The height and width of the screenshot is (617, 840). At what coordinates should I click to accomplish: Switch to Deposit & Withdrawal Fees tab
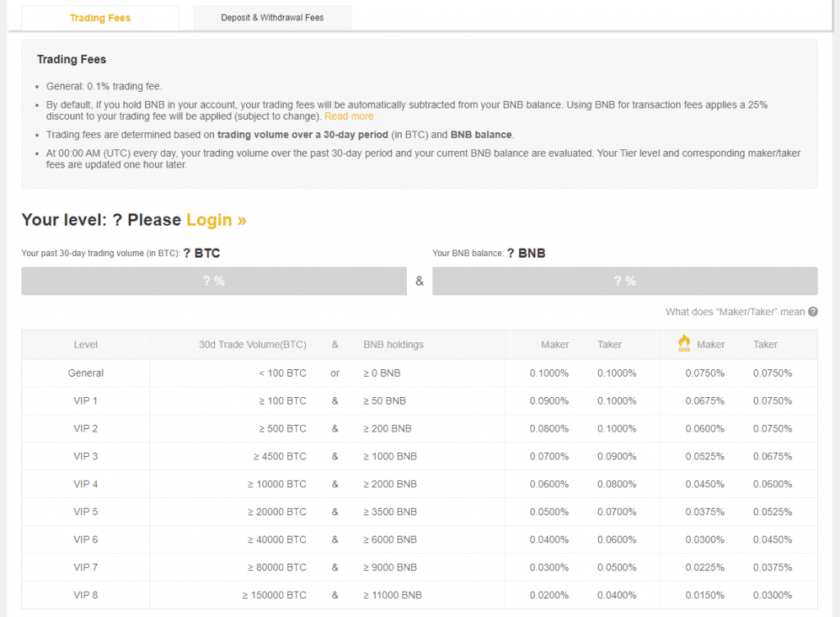272,18
